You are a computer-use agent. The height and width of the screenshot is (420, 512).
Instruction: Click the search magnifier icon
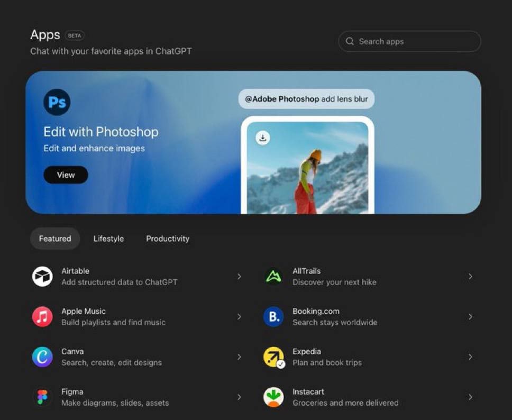(x=350, y=41)
